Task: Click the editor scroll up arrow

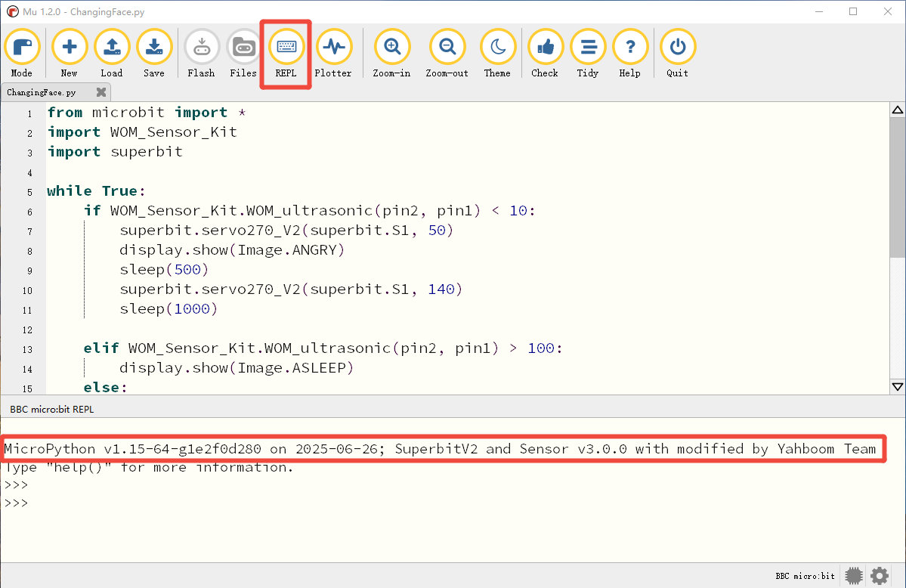Action: (898, 110)
